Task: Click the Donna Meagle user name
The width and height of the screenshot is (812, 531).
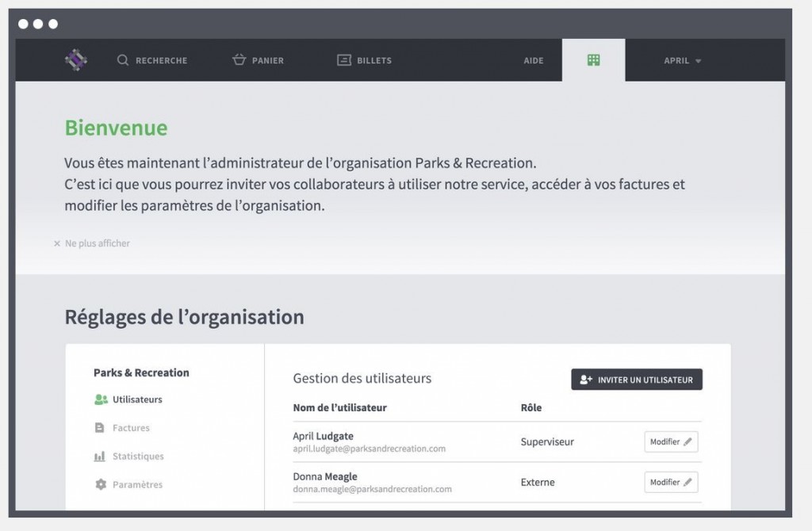Action: tap(325, 476)
